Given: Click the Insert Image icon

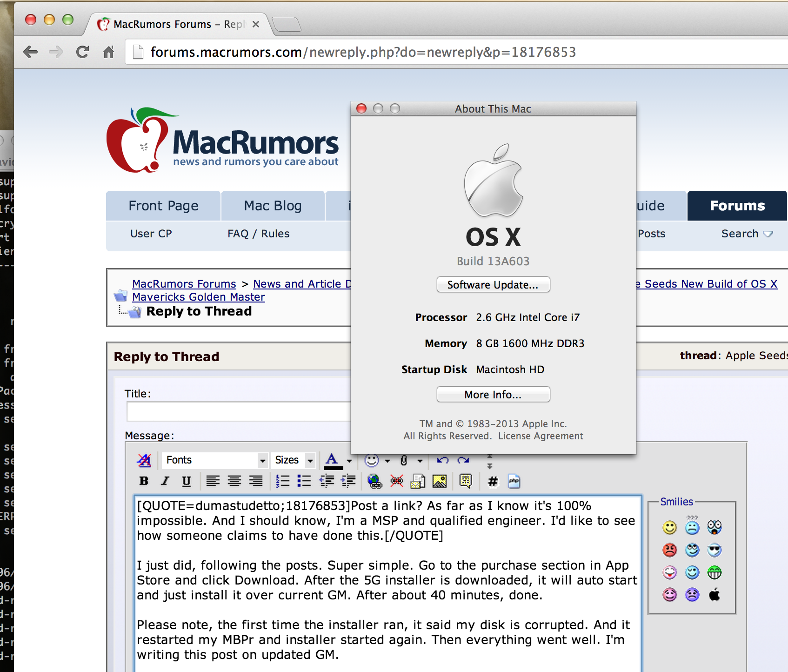Looking at the screenshot, I should tap(440, 481).
